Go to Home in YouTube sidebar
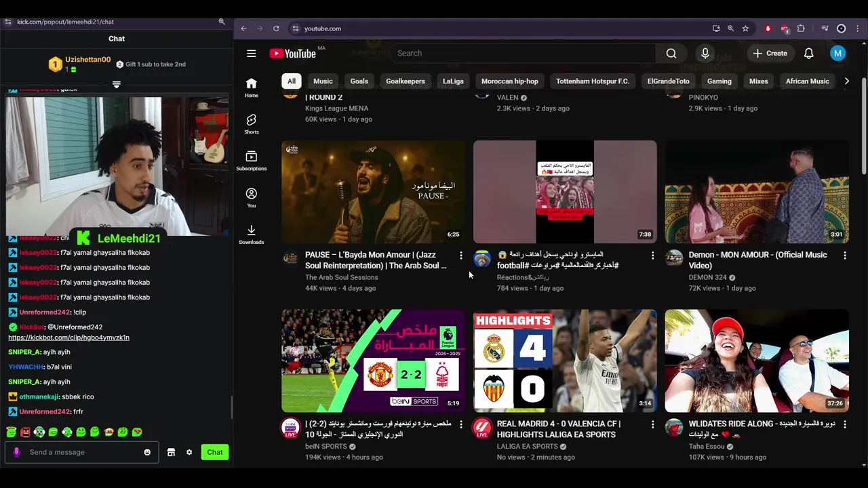The height and width of the screenshot is (488, 868). pyautogui.click(x=252, y=87)
